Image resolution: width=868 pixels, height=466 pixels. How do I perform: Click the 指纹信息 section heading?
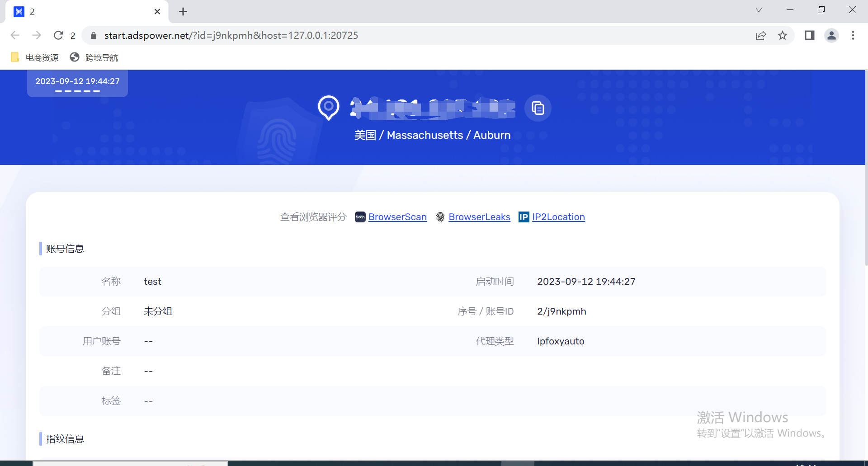65,439
